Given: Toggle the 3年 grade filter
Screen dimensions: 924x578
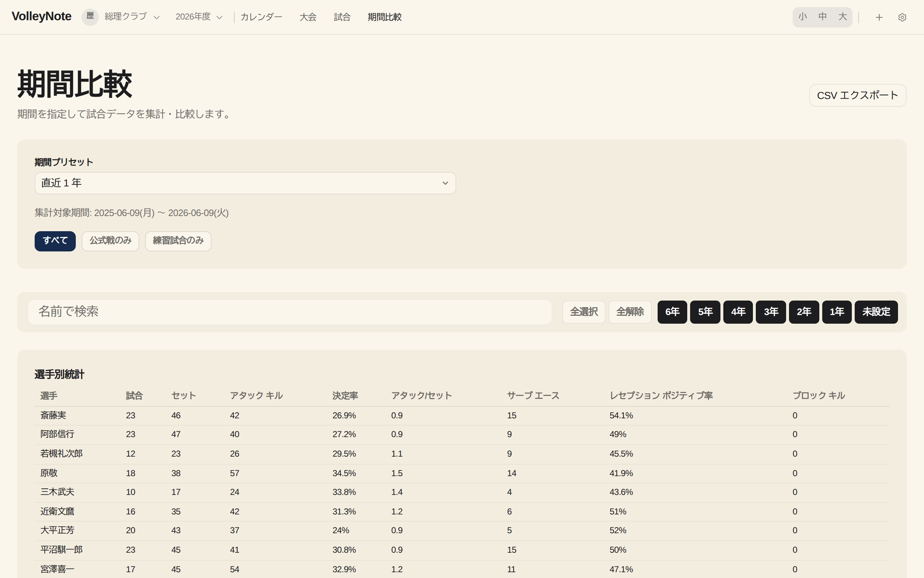Looking at the screenshot, I should [x=771, y=312].
